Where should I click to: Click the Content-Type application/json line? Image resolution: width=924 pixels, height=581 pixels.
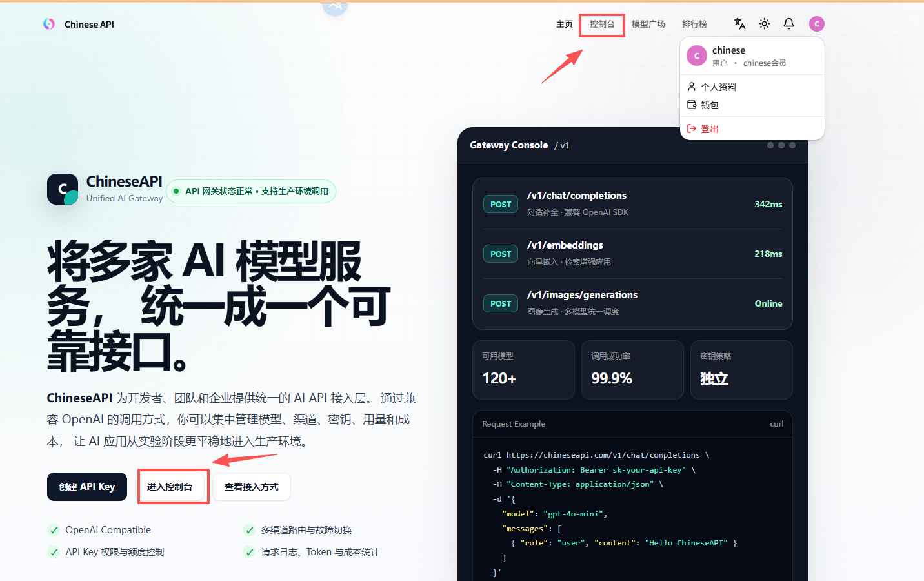pos(578,484)
